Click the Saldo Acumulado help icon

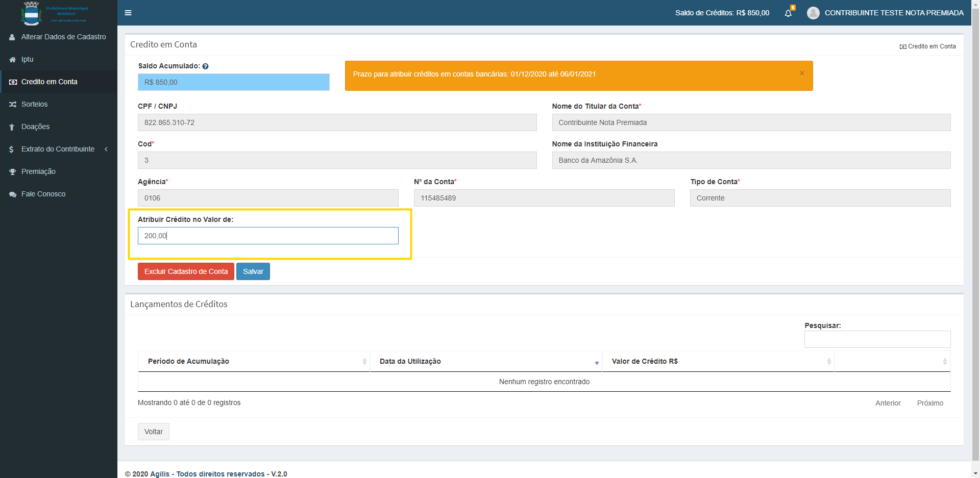[205, 66]
